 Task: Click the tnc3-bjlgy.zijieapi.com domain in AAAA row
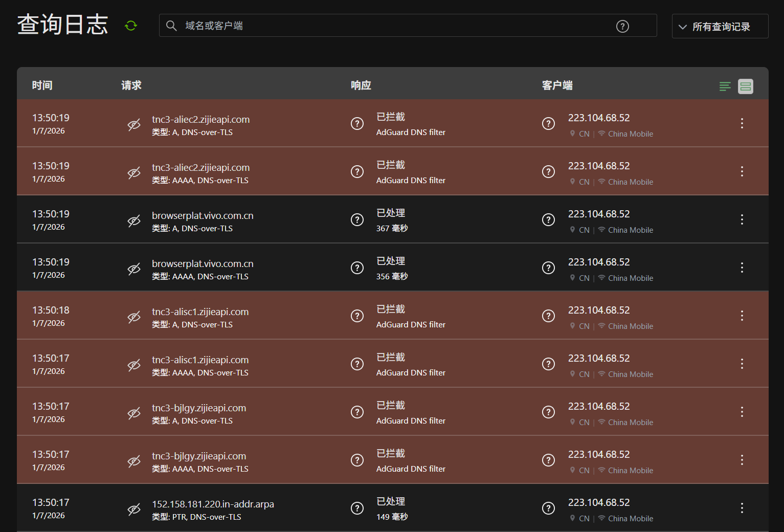click(199, 456)
